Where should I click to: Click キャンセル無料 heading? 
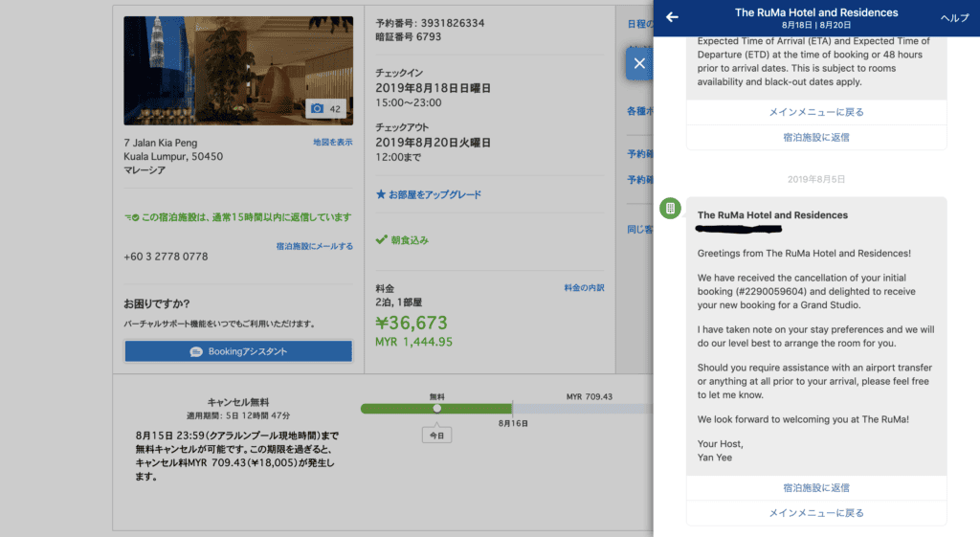click(238, 402)
